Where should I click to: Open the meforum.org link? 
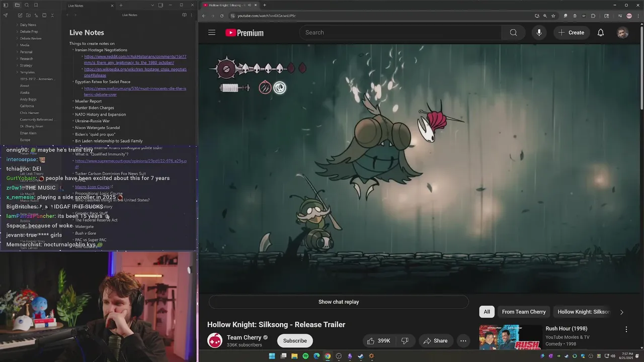click(135, 91)
